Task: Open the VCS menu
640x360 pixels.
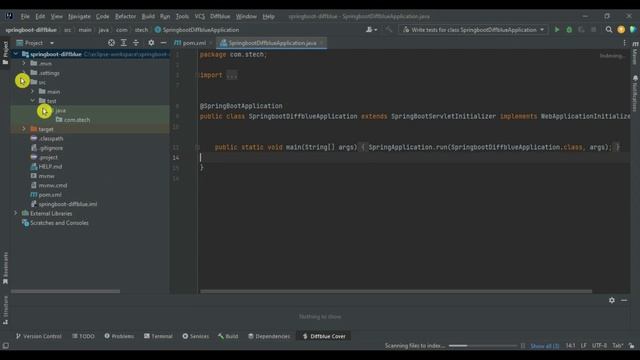Action: [200, 16]
